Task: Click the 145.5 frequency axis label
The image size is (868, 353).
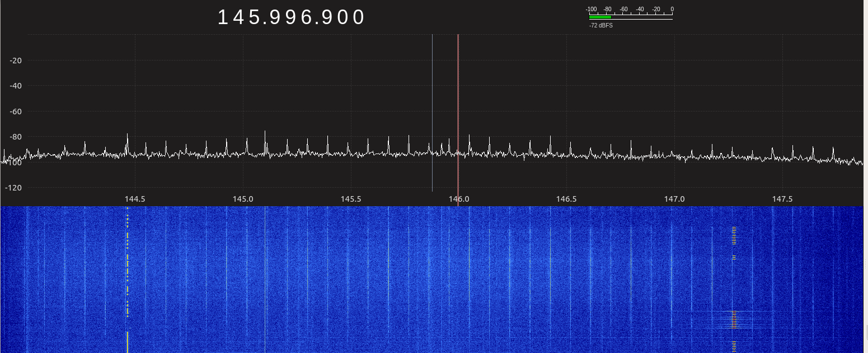Action: [351, 199]
